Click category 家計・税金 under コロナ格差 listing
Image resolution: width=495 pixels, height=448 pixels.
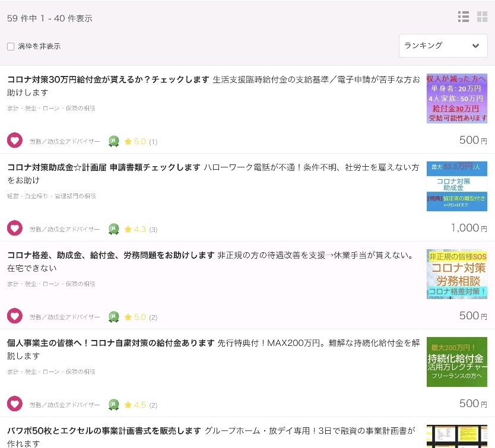[x=51, y=284]
